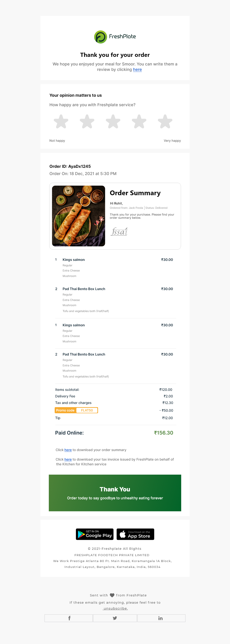Select the first star rating
230x644 pixels.
click(61, 122)
